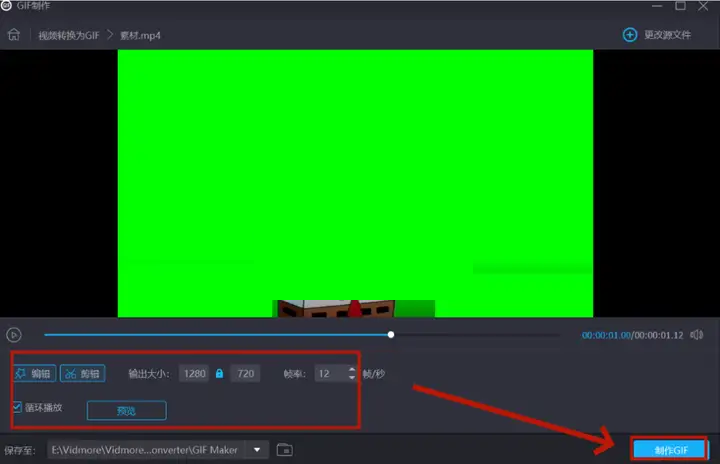Maximize the GIF制作 window
720x464 pixels.
(x=681, y=6)
